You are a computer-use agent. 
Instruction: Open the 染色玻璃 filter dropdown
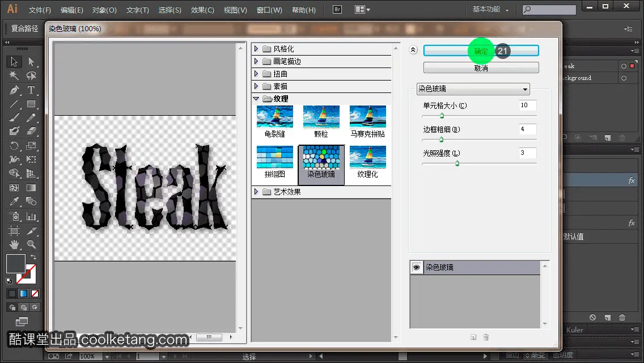(x=473, y=89)
